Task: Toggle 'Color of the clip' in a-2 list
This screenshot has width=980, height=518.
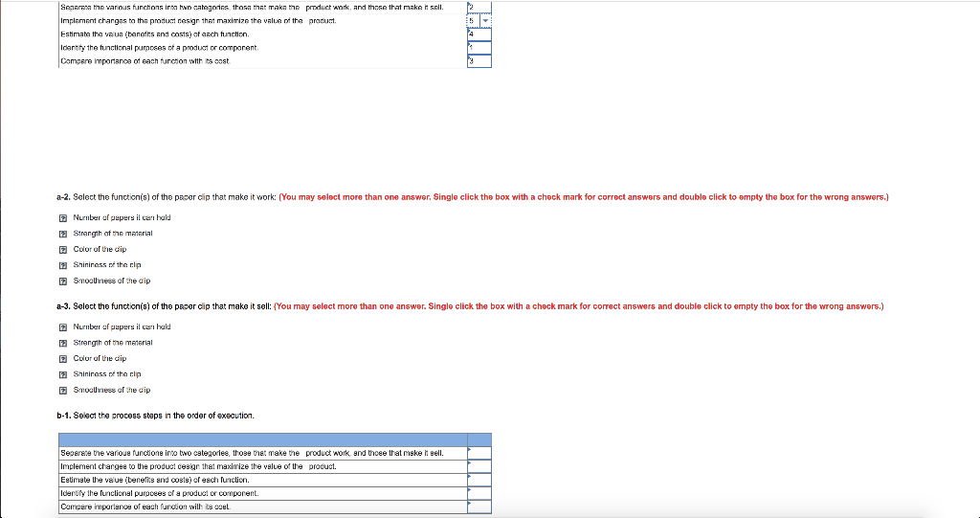Action: 62,250
